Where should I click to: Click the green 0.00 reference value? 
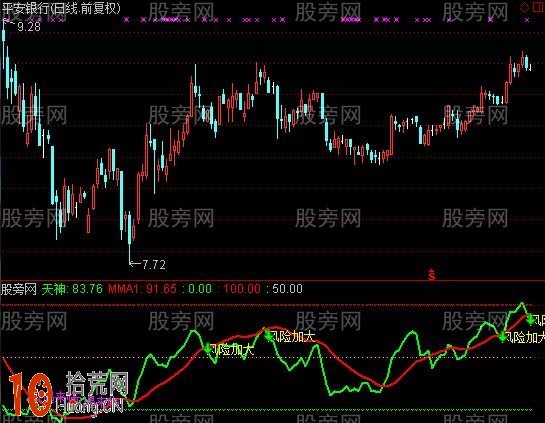(200, 289)
